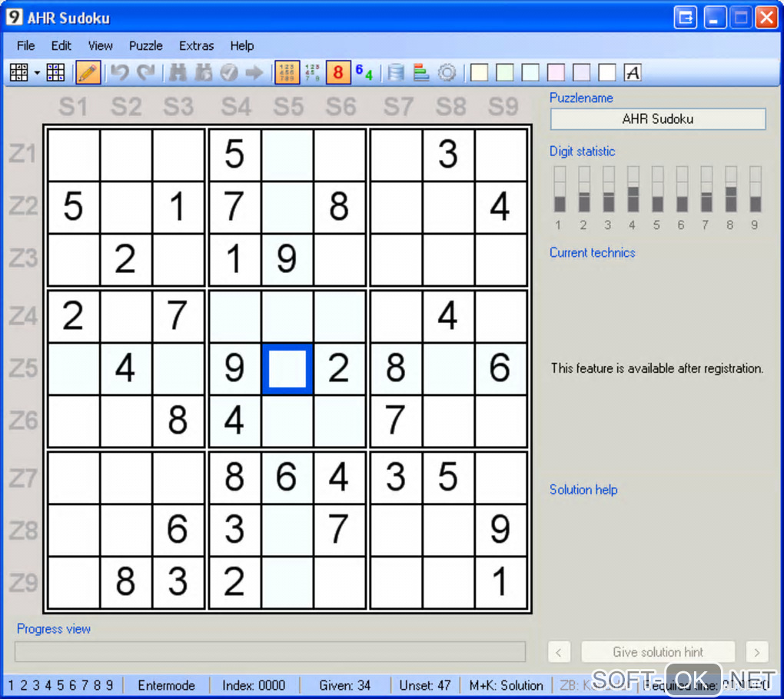Click the digit statistic bar for 1
Screen dimensions: 784x699
[x=560, y=189]
